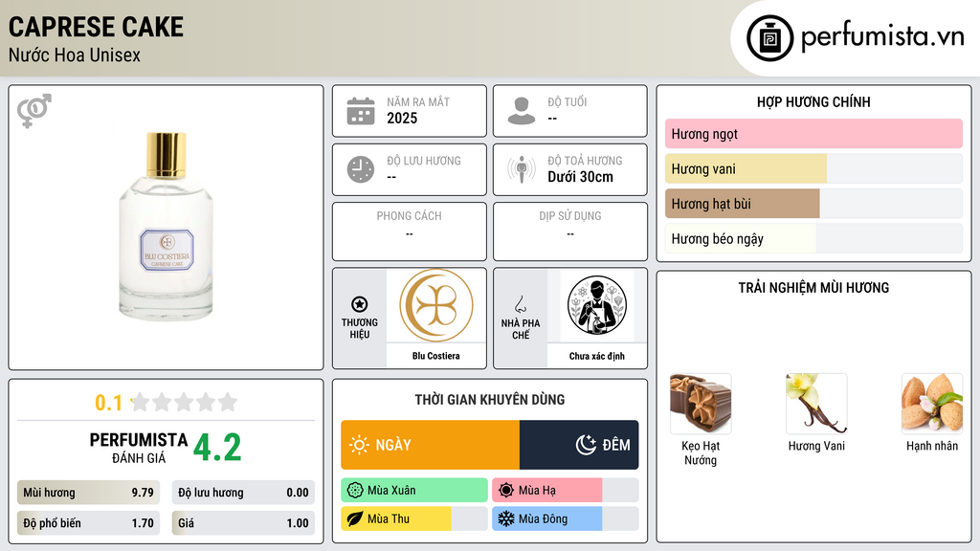Click the 0.1 user rating value
This screenshot has height=551, width=980.
108,403
